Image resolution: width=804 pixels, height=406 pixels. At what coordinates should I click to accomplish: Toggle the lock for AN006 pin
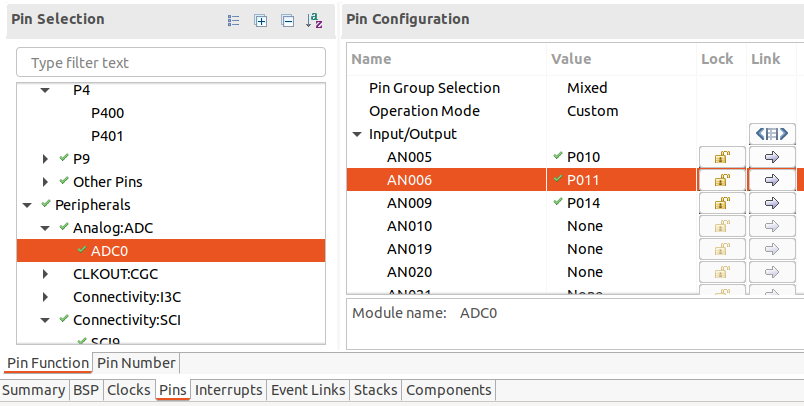tap(720, 180)
